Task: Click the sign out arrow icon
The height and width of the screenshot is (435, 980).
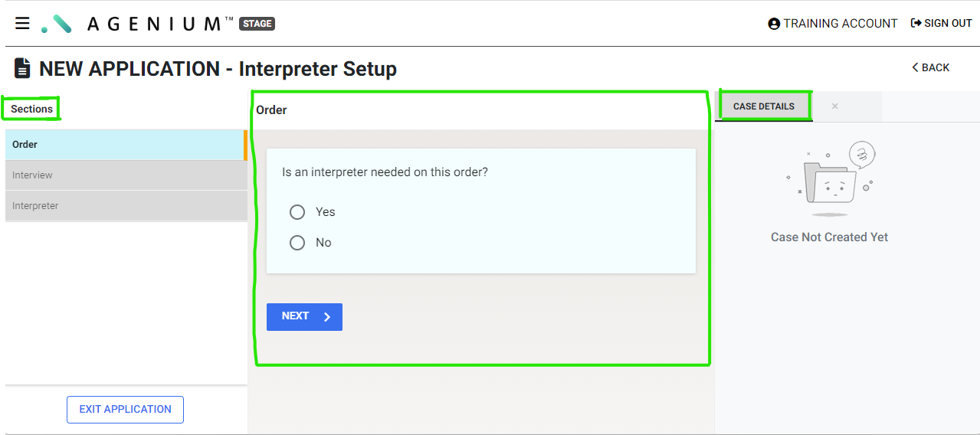Action: point(916,23)
